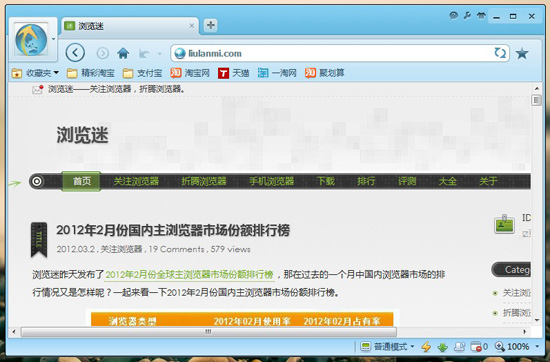
Task: Click the 关注浏览器 category under article date
Action: 121,249
